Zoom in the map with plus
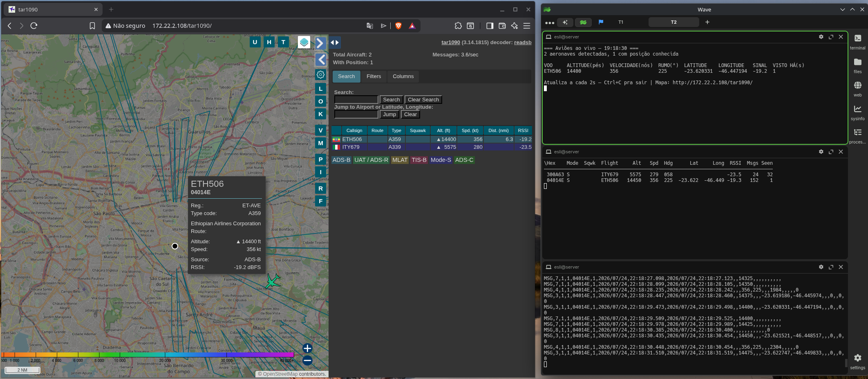Viewport: 868px width, 379px height. tap(308, 348)
